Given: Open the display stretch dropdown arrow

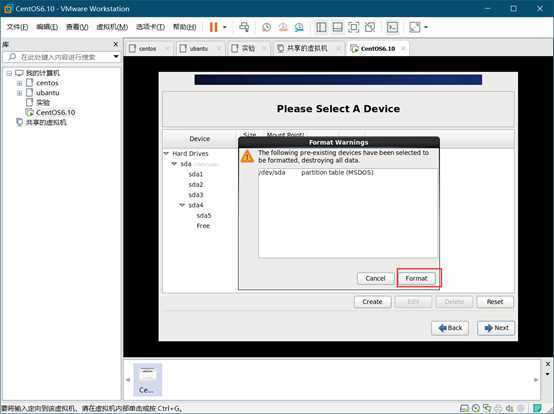Looking at the screenshot, I should coord(426,27).
